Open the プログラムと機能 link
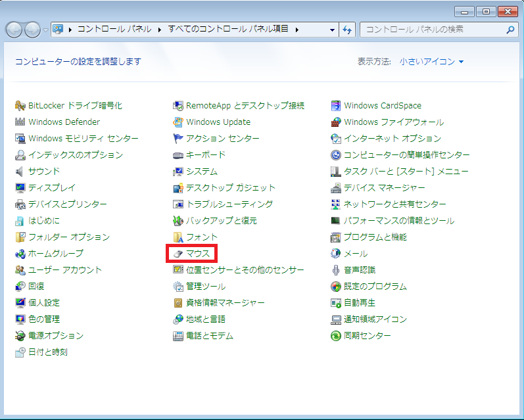Image resolution: width=524 pixels, height=420 pixels. click(x=375, y=237)
